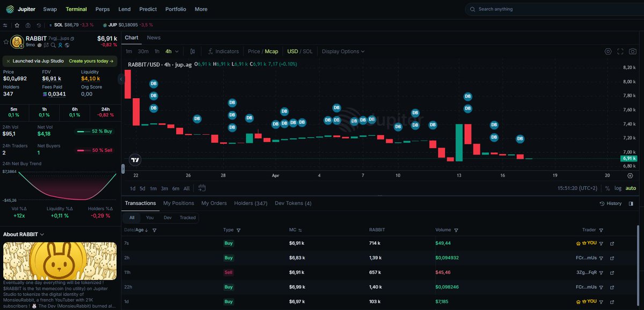This screenshot has height=310, width=644.
Task: Toggle the panel layout icon beside History
Action: pyautogui.click(x=631, y=203)
